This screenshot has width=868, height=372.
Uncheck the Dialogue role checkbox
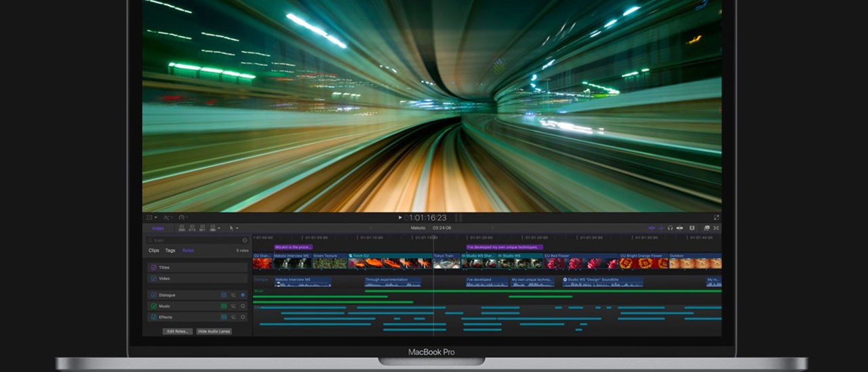pyautogui.click(x=154, y=295)
